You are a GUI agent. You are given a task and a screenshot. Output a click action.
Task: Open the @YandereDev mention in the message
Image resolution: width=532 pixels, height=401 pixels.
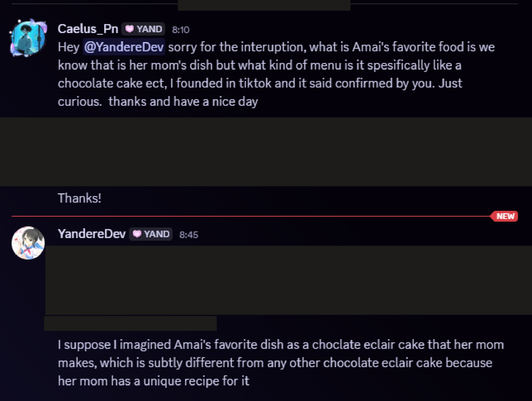(124, 47)
